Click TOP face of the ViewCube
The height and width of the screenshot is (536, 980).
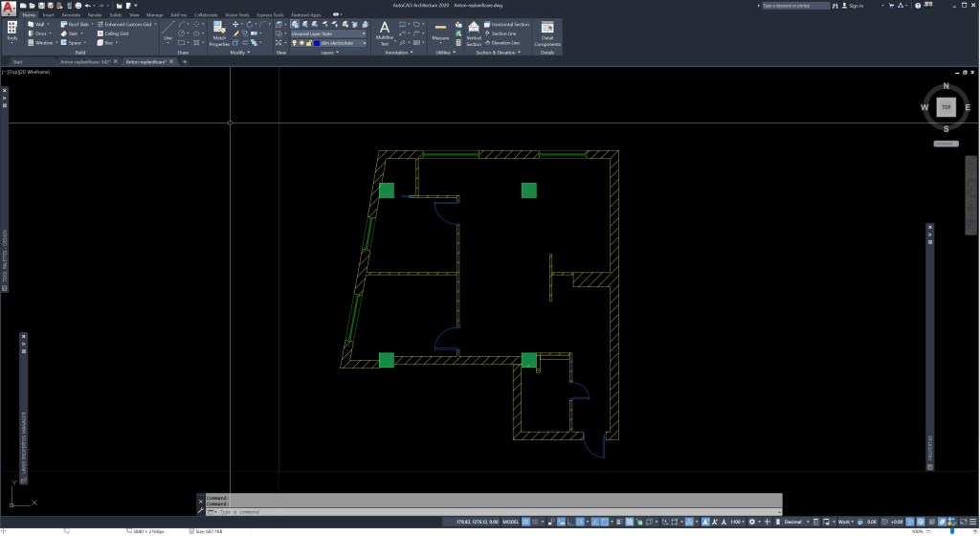pos(946,107)
